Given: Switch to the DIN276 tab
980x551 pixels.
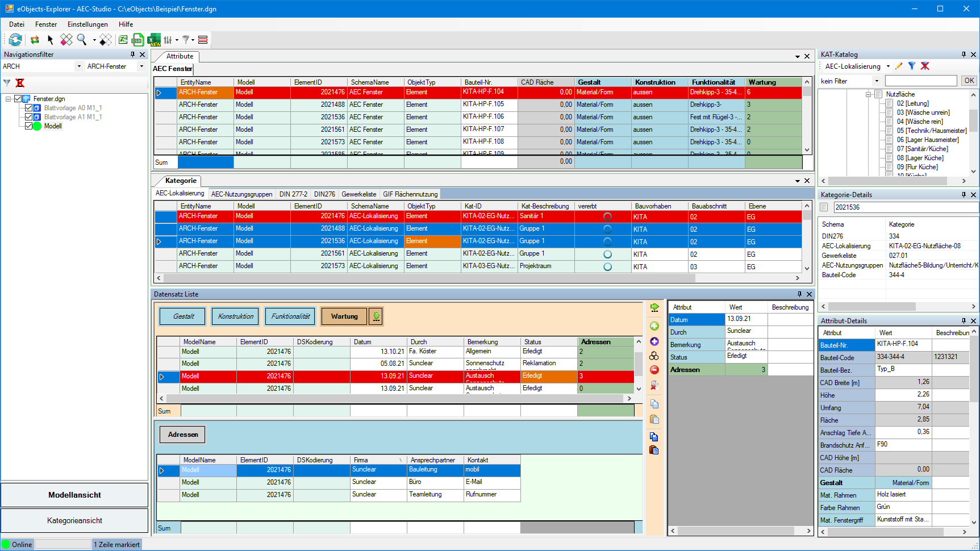Looking at the screenshot, I should pos(324,194).
